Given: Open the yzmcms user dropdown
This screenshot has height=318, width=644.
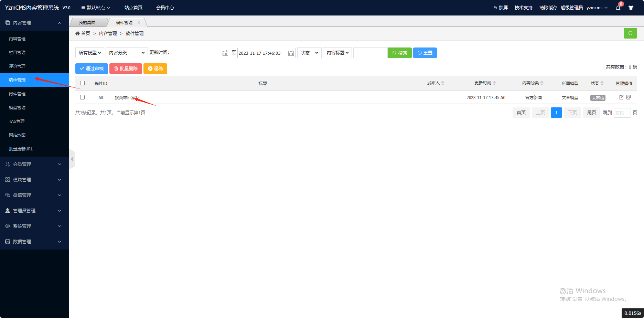Looking at the screenshot, I should (x=597, y=8).
